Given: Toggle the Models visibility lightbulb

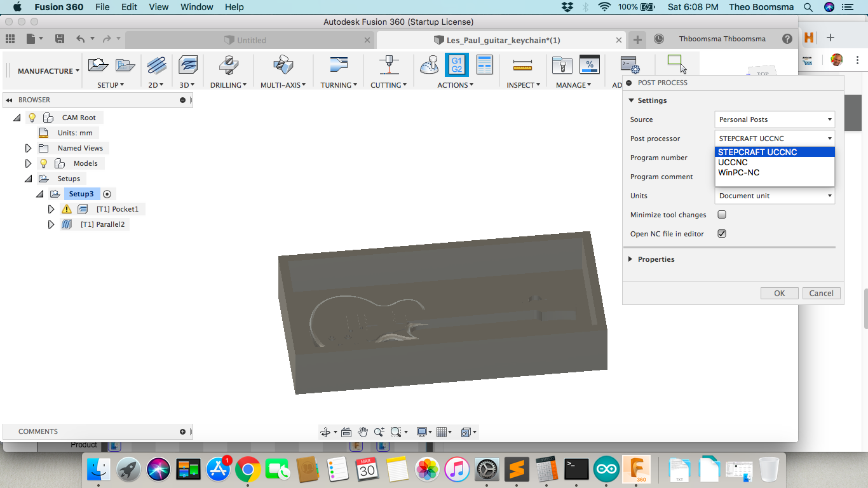Looking at the screenshot, I should click(x=43, y=163).
